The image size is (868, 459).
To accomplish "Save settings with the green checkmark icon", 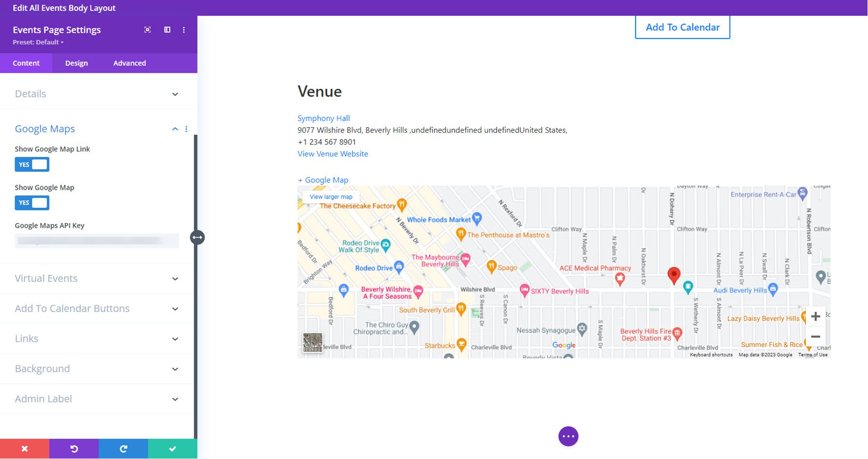I will [173, 448].
